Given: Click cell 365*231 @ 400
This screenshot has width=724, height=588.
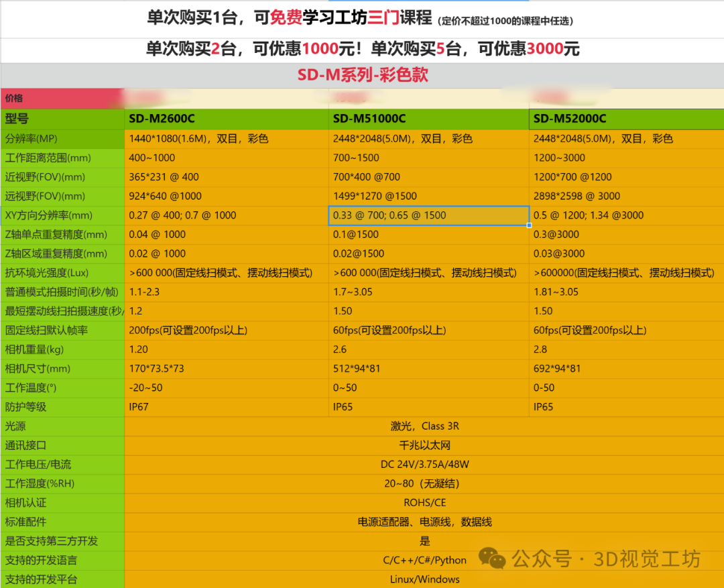Looking at the screenshot, I should 227,178.
